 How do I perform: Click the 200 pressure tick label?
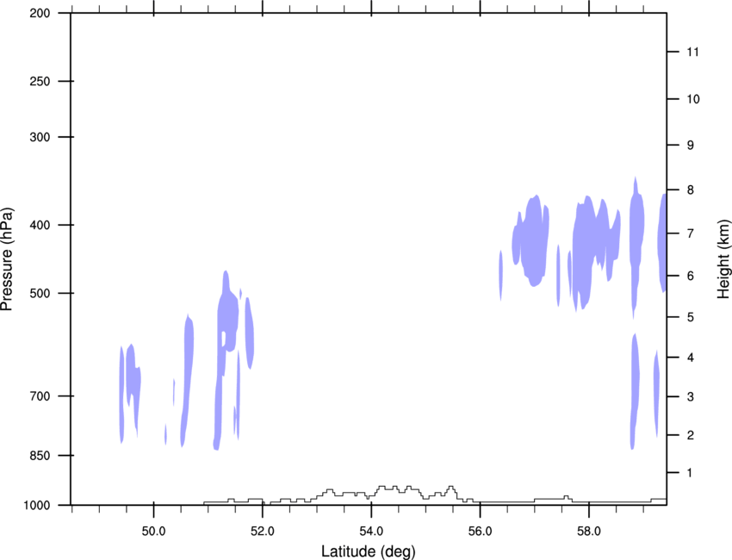click(40, 13)
